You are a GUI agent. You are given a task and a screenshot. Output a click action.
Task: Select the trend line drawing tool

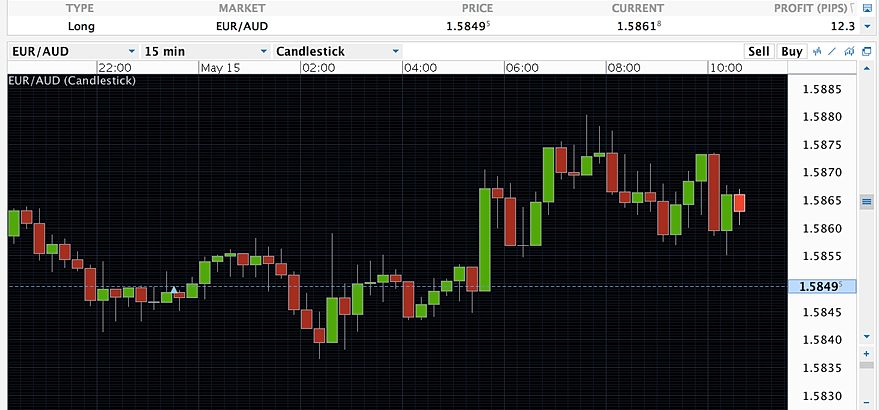(x=832, y=51)
